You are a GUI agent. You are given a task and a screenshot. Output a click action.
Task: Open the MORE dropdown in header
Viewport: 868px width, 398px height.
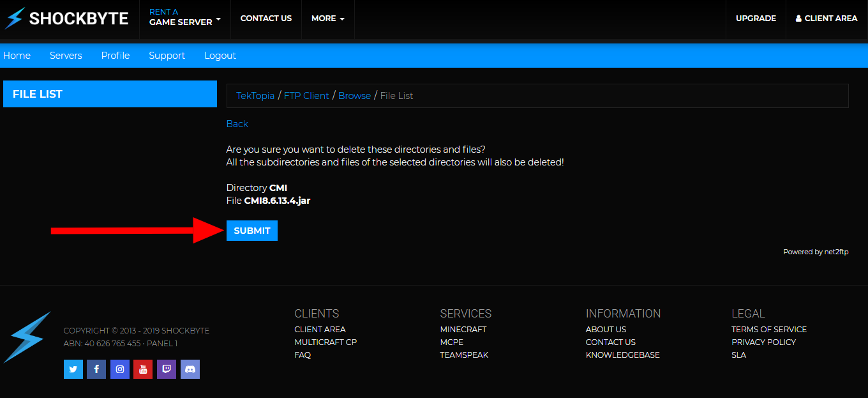[x=327, y=18]
